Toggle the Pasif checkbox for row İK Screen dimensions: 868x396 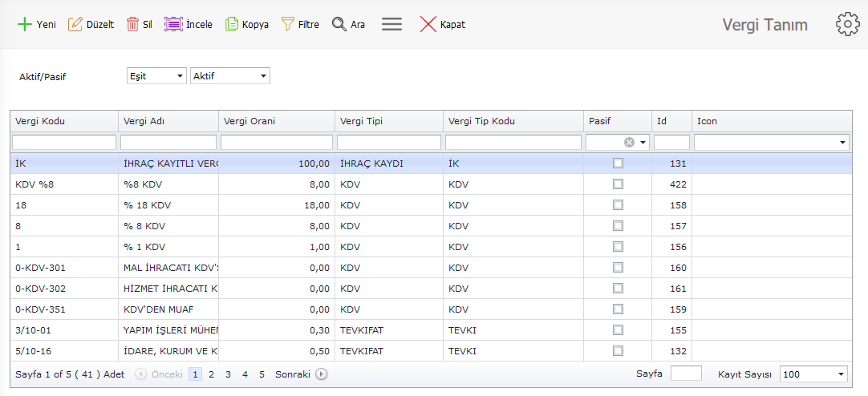618,163
